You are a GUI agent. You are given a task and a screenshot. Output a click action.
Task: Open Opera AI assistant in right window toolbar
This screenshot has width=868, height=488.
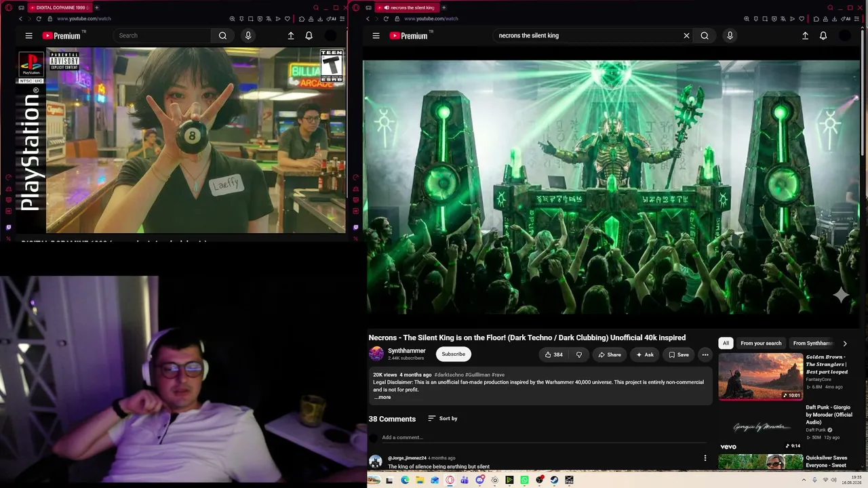click(846, 19)
